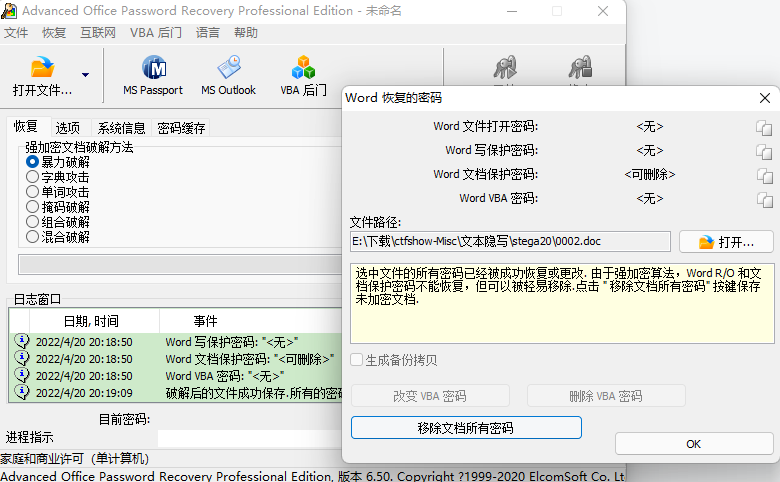The image size is (780, 482).
Task: Click info icon of VBA 密码 log row
Action: 21,375
